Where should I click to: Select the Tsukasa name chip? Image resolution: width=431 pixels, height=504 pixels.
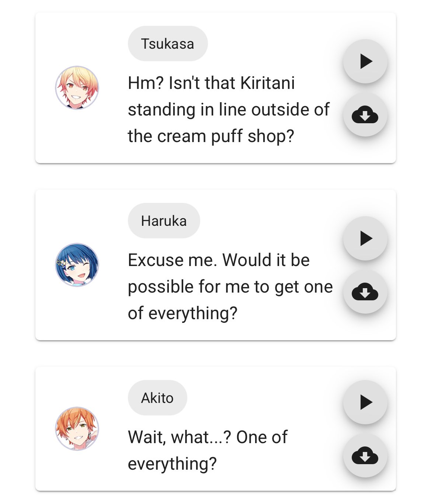pyautogui.click(x=168, y=44)
